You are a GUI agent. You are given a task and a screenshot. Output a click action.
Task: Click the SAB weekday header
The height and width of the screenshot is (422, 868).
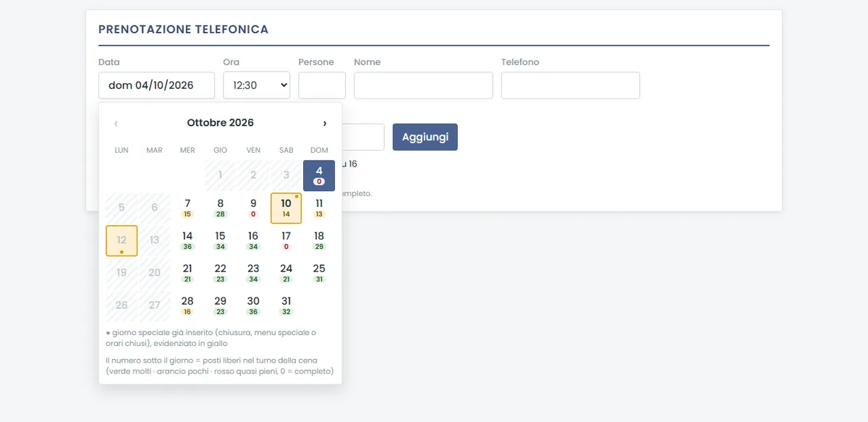(286, 150)
